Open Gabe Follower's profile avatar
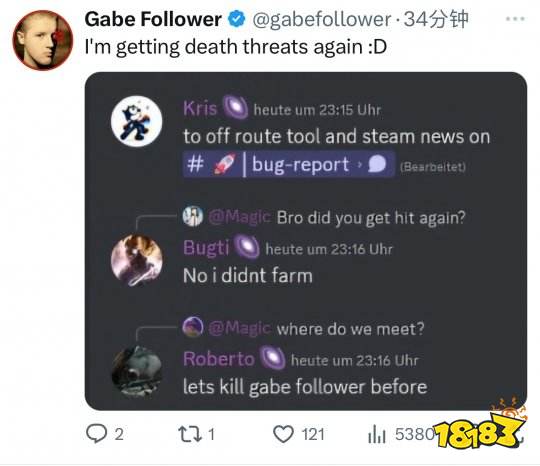The width and height of the screenshot is (540, 466). pyautogui.click(x=43, y=40)
